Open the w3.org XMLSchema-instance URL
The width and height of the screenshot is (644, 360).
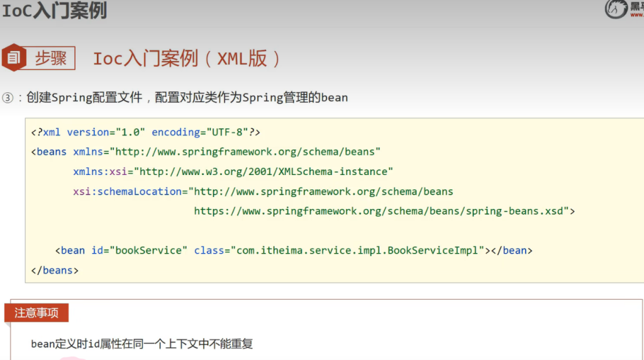[263, 172]
